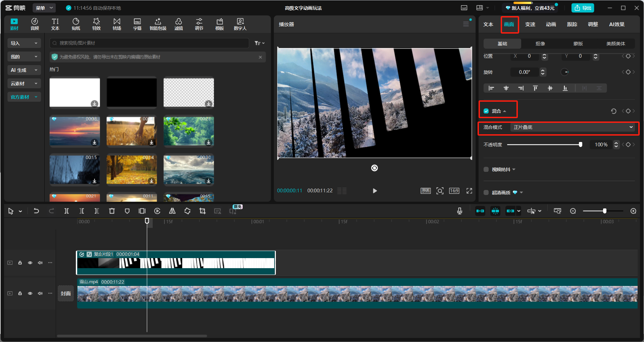Click the 不透明度 opacity slider handle
644x342 pixels.
pyautogui.click(x=580, y=145)
